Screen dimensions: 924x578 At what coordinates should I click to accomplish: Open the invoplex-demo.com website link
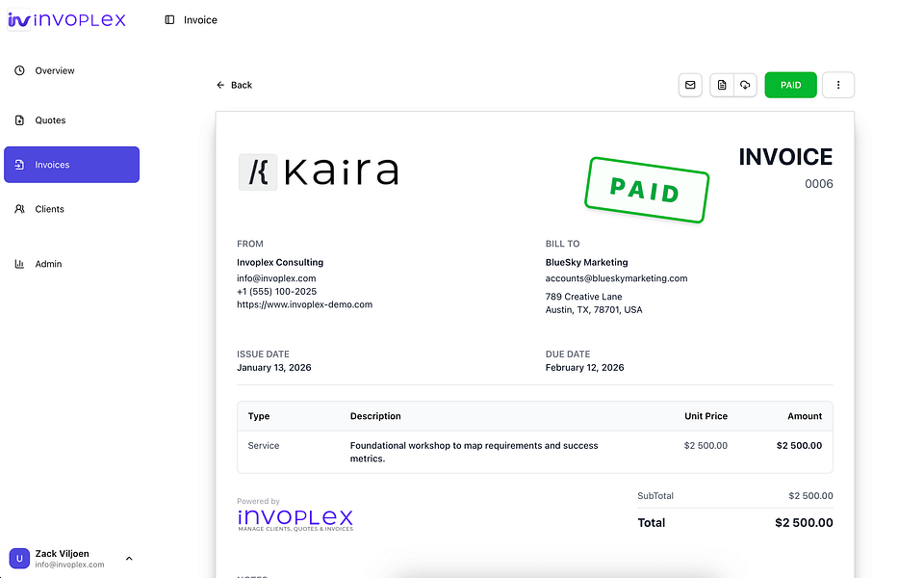click(x=305, y=304)
